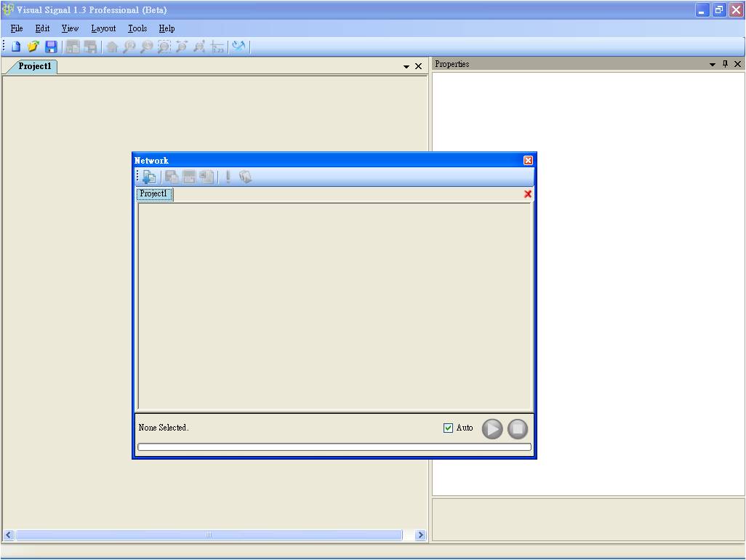Click the first icon in Network toolbar
This screenshot has width=746, height=560.
[x=149, y=177]
